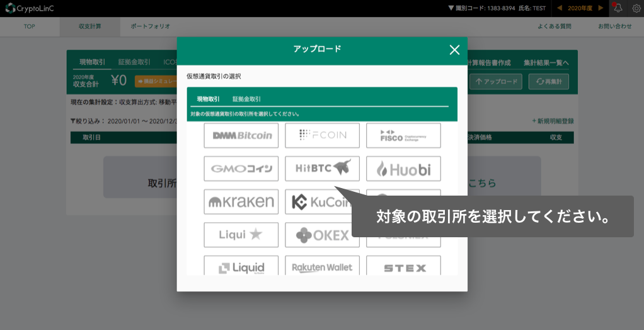Screen dimensions: 644x330
Task: Open the ポートフォリオ navigation tab
Action: point(151,27)
